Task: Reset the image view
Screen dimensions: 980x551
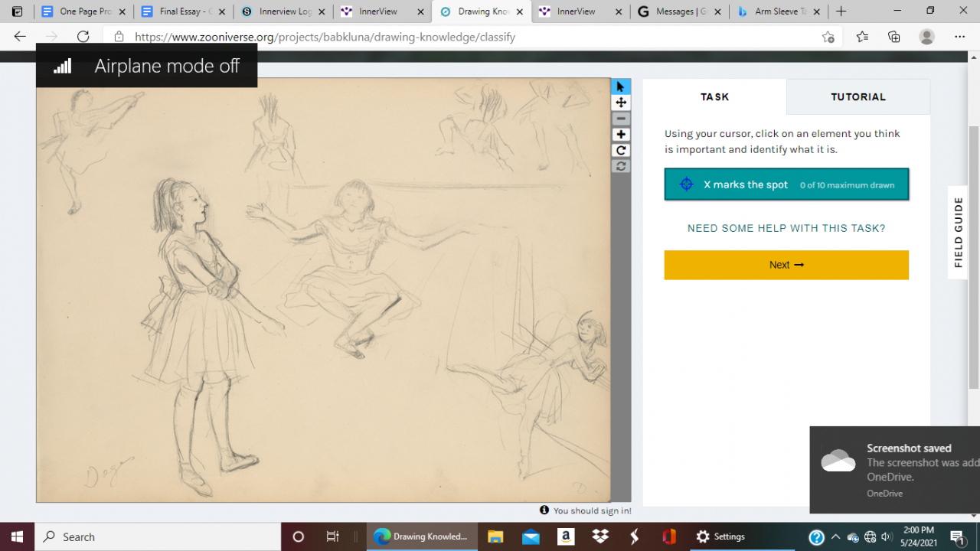Action: coord(621,166)
